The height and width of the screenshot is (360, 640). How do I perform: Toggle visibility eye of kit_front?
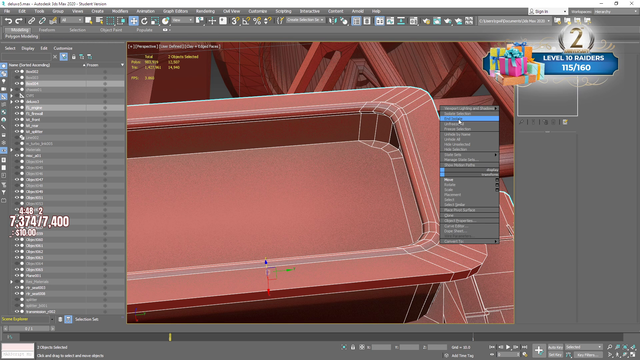click(17, 120)
